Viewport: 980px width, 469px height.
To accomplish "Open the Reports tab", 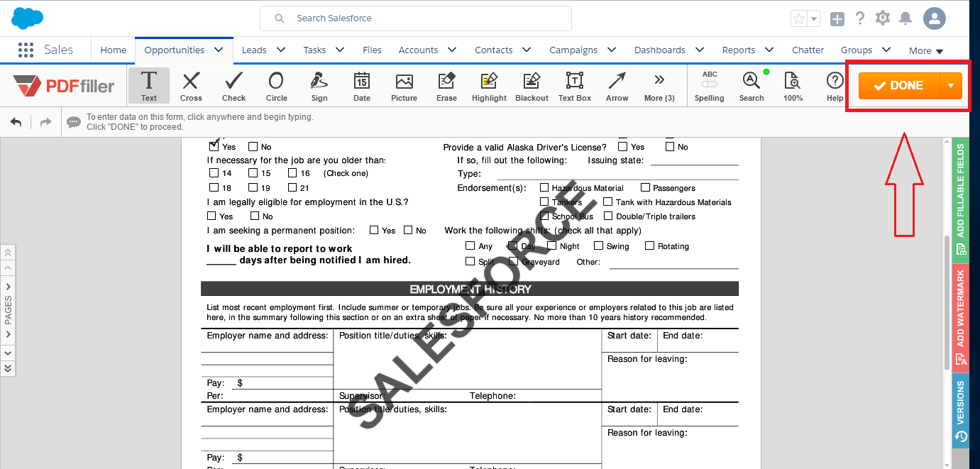I will coord(739,50).
